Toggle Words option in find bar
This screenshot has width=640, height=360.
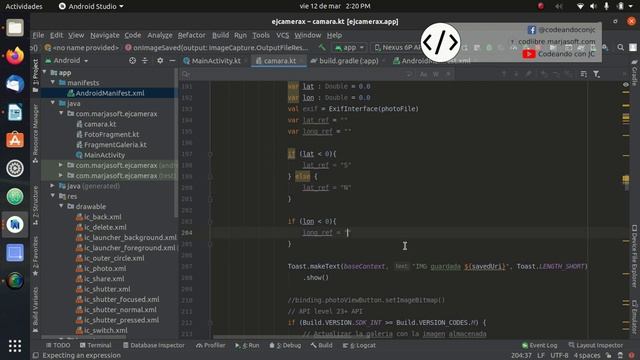[x=436, y=74]
